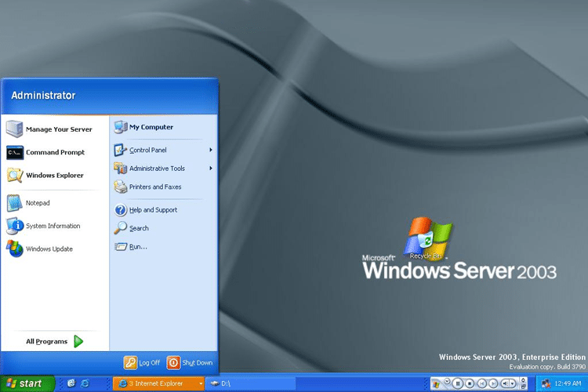This screenshot has height=392, width=588.
Task: Open the Media Player quick access chevron
Action: coord(447,381)
